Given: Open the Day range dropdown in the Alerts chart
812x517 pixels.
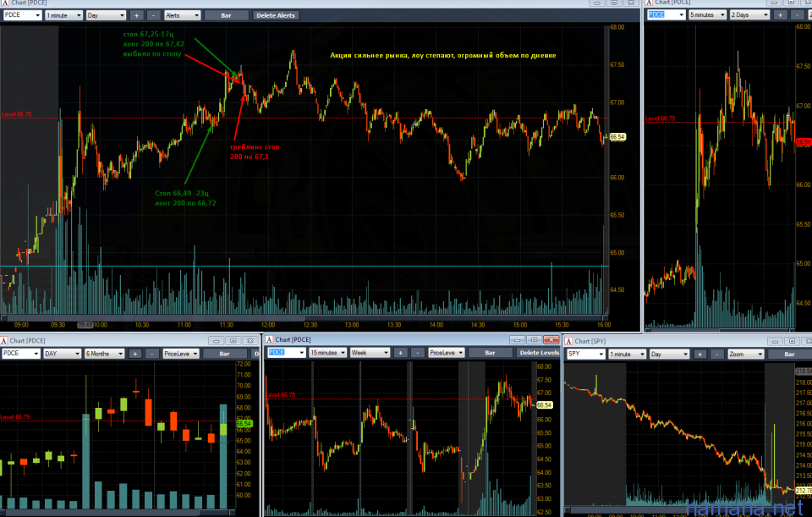Looking at the screenshot, I should tap(106, 15).
